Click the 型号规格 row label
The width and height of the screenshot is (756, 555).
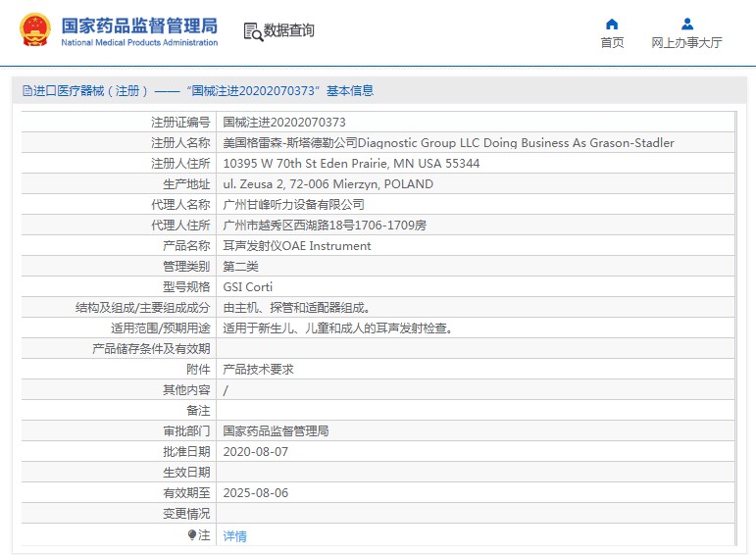coord(186,287)
